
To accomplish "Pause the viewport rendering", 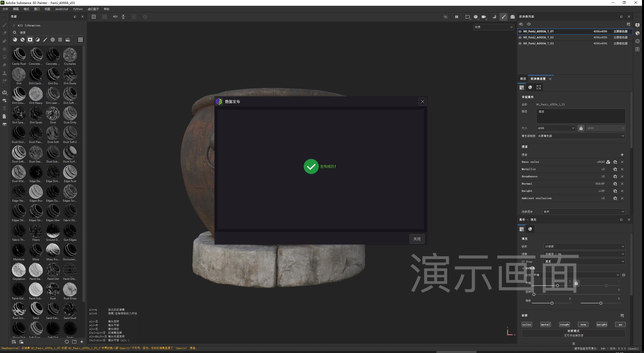I will pos(456,17).
